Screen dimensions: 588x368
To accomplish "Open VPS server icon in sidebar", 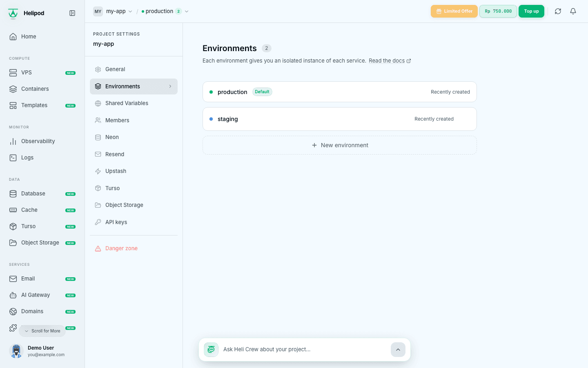I will pos(13,72).
